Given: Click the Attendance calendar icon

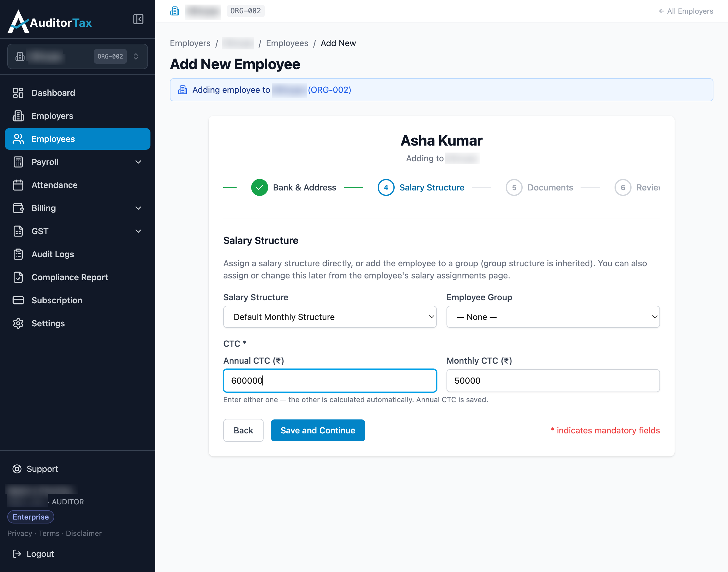Looking at the screenshot, I should click(x=18, y=185).
